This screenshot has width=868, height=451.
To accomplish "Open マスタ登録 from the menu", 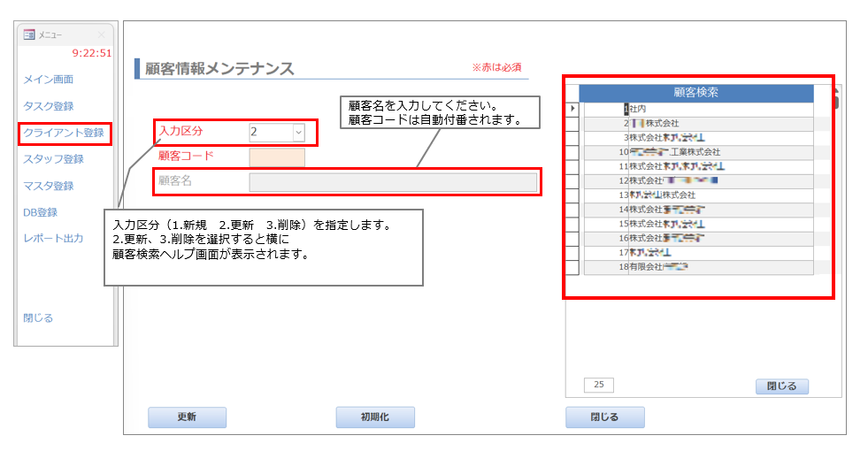I will [x=48, y=186].
